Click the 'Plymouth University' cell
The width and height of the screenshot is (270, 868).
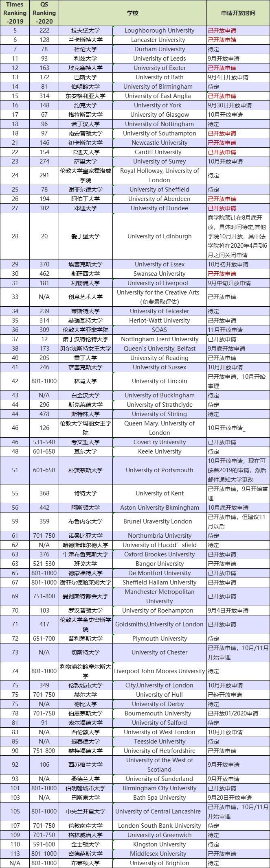click(160, 639)
